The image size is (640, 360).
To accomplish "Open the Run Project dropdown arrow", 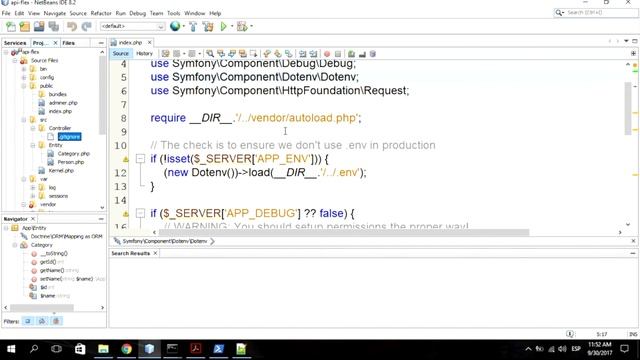I will pos(232,27).
